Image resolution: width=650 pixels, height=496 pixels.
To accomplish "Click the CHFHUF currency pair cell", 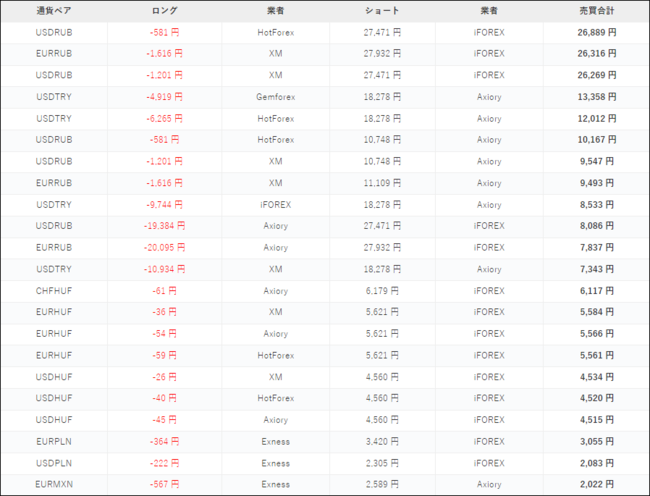I will click(x=53, y=291).
